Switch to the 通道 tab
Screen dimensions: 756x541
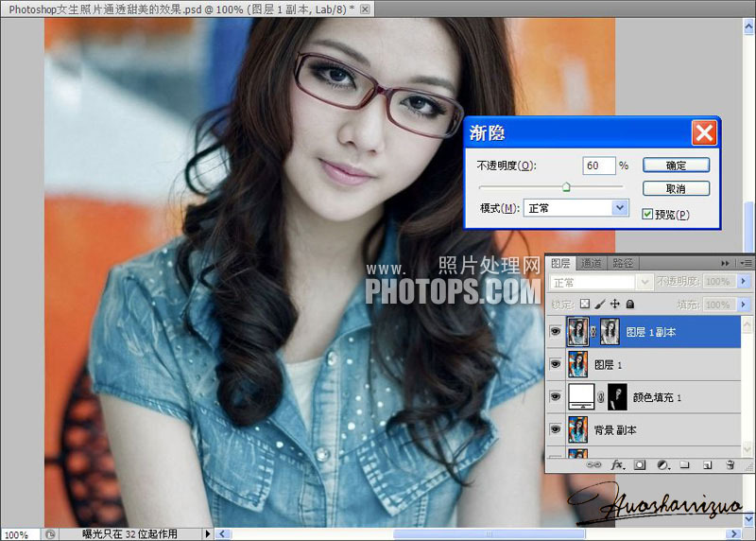click(592, 263)
